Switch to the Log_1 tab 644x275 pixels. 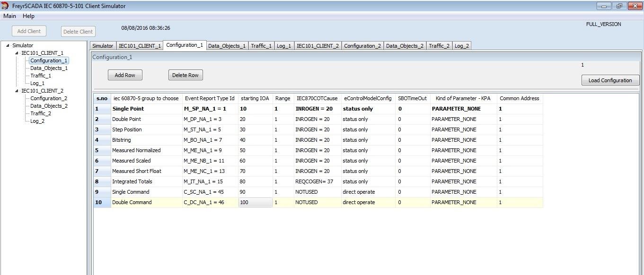click(x=284, y=46)
